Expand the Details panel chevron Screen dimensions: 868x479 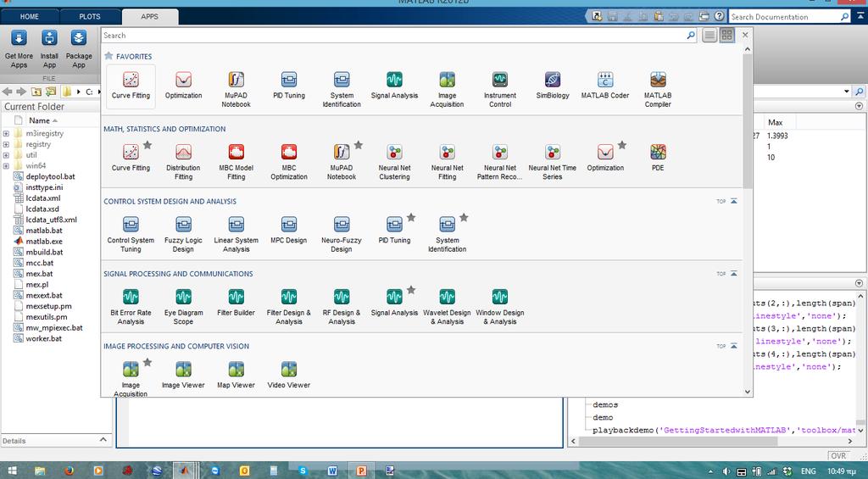pyautogui.click(x=103, y=440)
